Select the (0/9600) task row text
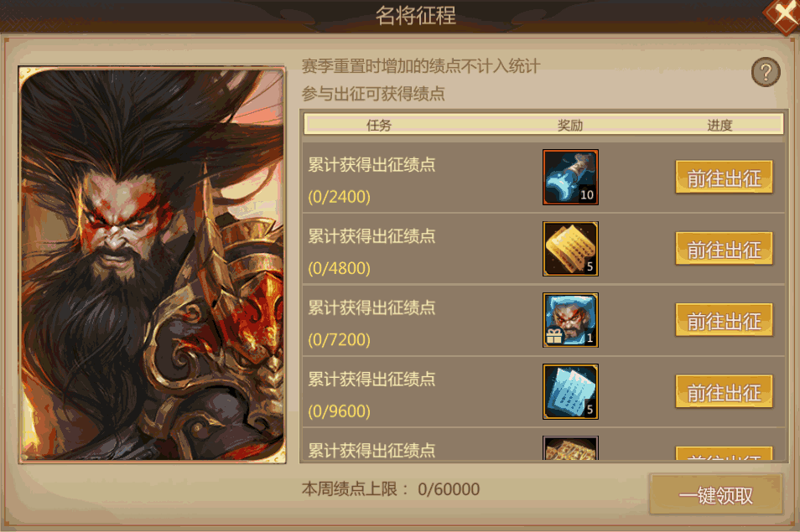 coord(340,411)
